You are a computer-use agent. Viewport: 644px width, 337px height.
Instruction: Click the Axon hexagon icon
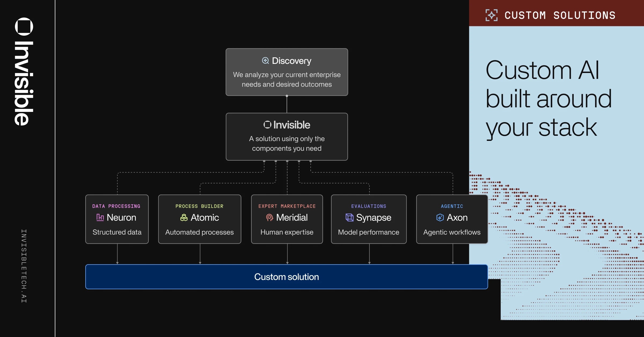click(x=440, y=217)
